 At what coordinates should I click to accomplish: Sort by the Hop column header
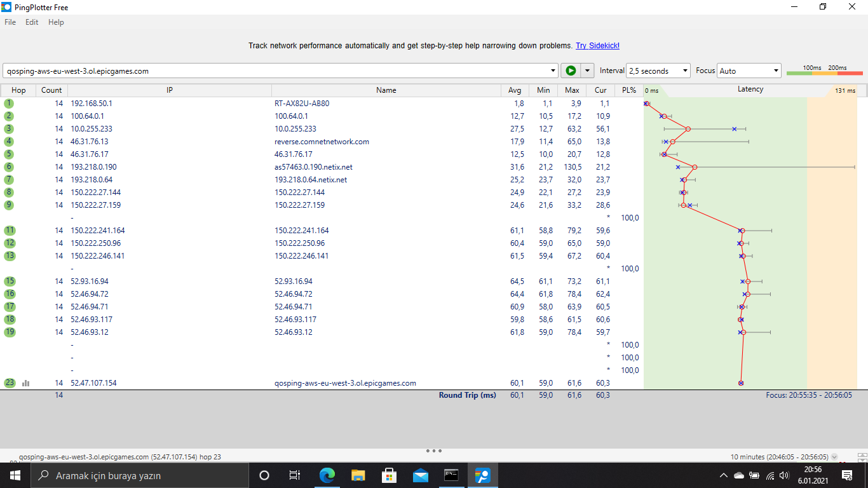pyautogui.click(x=18, y=90)
